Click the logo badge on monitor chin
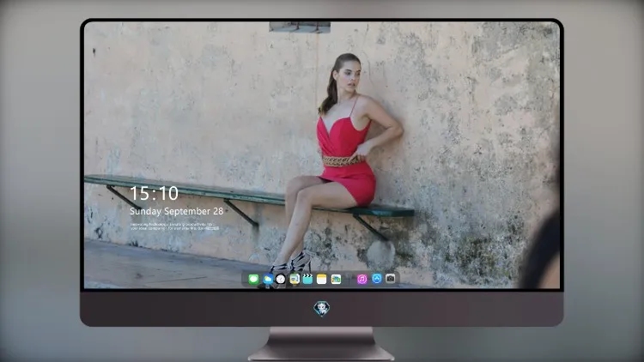This screenshot has width=644, height=362. click(x=322, y=309)
